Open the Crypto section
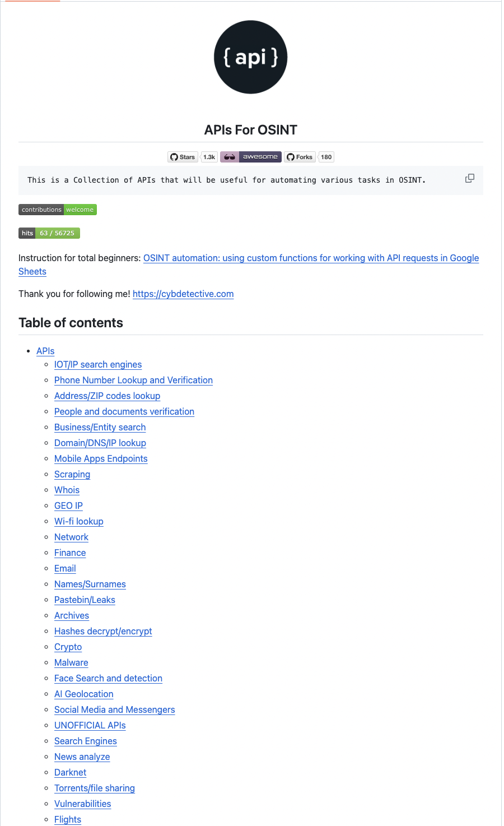The height and width of the screenshot is (826, 504). pos(68,647)
